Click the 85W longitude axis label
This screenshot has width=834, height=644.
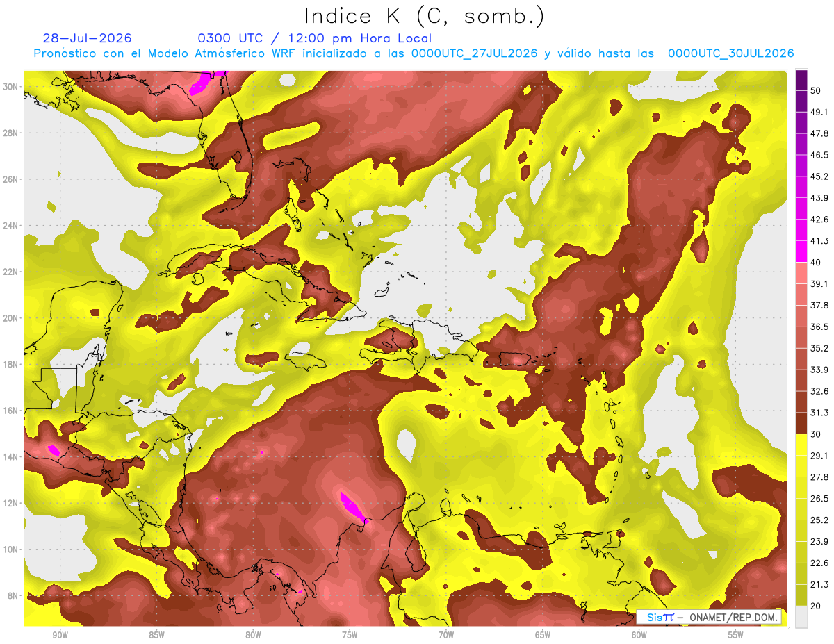coord(156,635)
